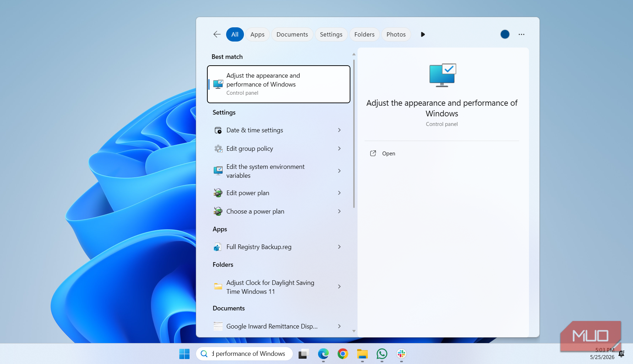
Task: Click the Open external-link icon
Action: (373, 153)
